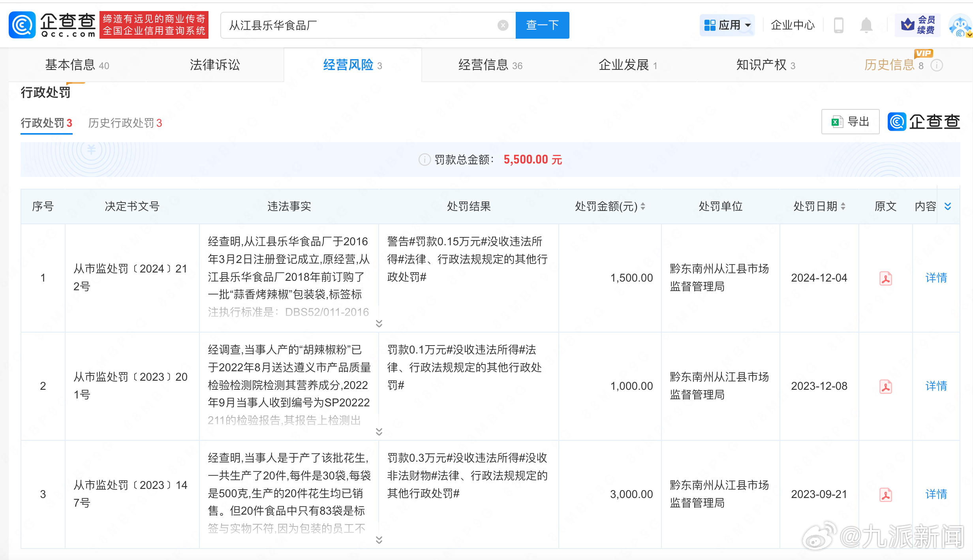
Task: Switch to 经营信息 tab
Action: click(x=490, y=65)
